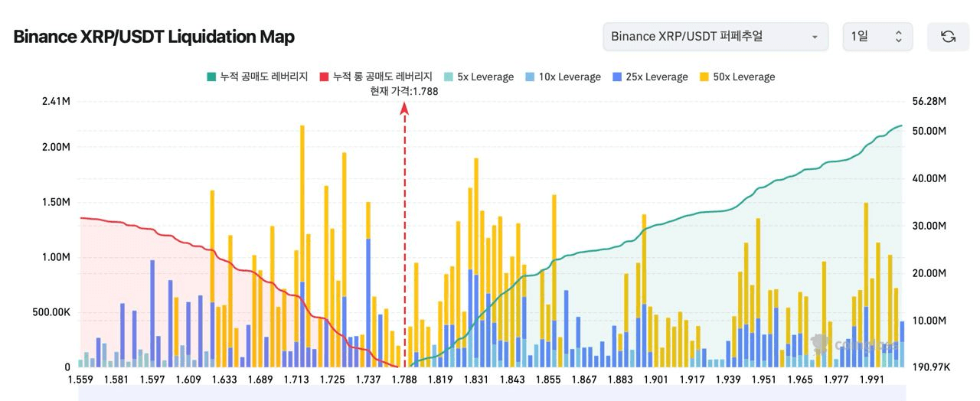
Task: Click the Binance XRP/USDT Liquidation Map title
Action: tap(154, 37)
